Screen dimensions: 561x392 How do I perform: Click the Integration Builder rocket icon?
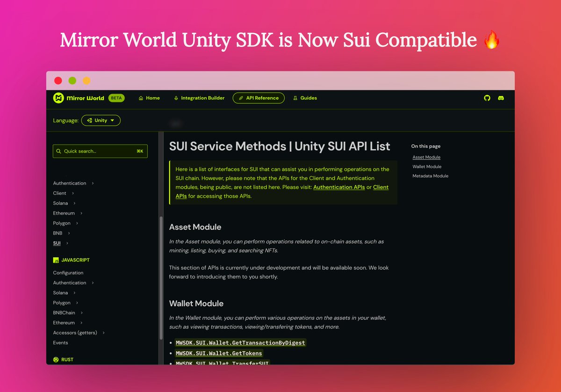(x=176, y=98)
